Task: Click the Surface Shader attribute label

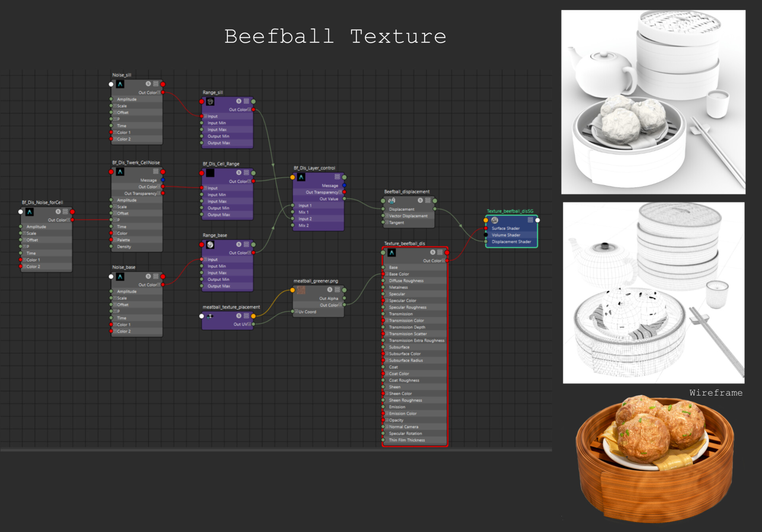Action: [505, 229]
